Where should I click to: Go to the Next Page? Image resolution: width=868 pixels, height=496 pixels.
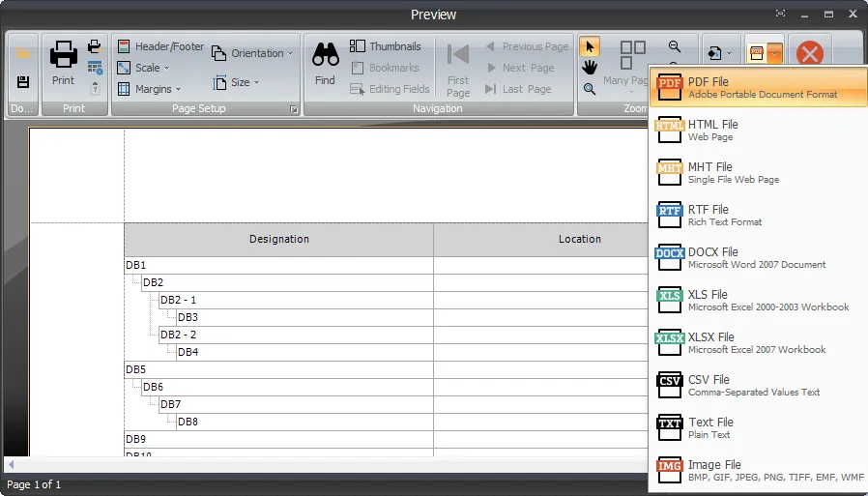(x=520, y=68)
